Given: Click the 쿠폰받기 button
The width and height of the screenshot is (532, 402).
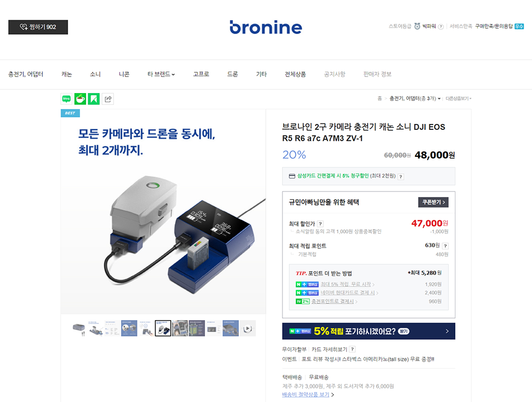Looking at the screenshot, I should 433,202.
